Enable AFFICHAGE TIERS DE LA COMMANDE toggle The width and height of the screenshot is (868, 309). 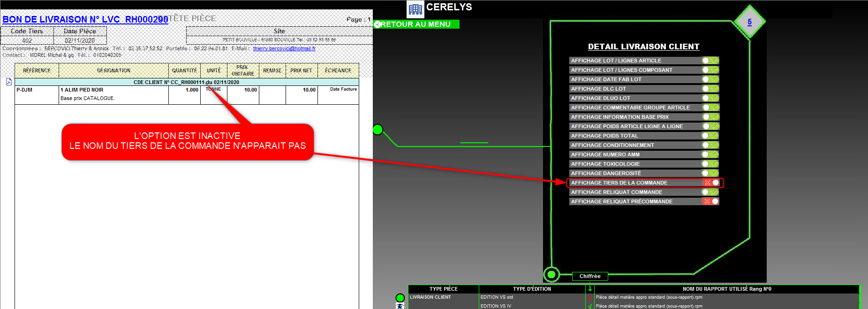tap(710, 183)
